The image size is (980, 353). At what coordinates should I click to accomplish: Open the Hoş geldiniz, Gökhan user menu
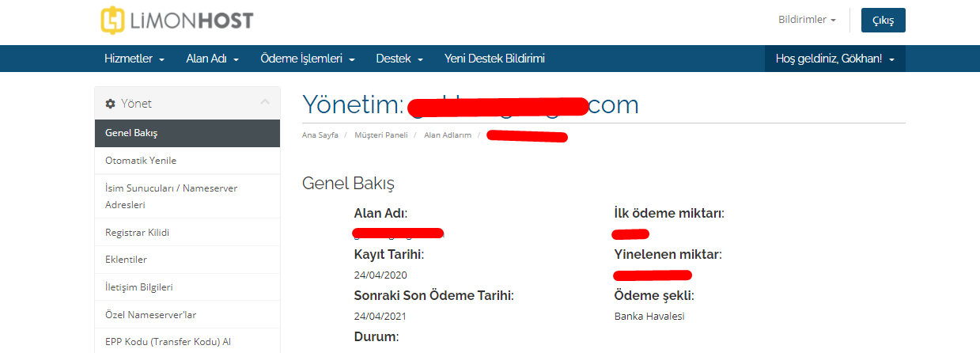point(835,59)
